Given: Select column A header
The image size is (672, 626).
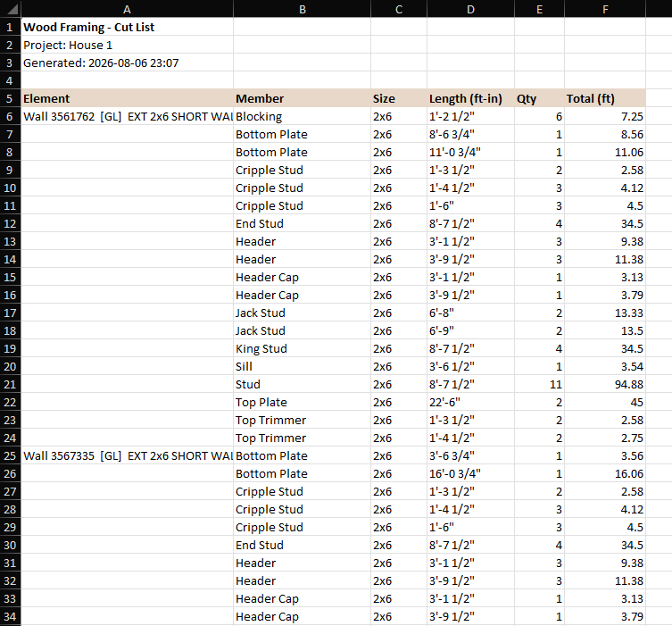Looking at the screenshot, I should click(127, 9).
